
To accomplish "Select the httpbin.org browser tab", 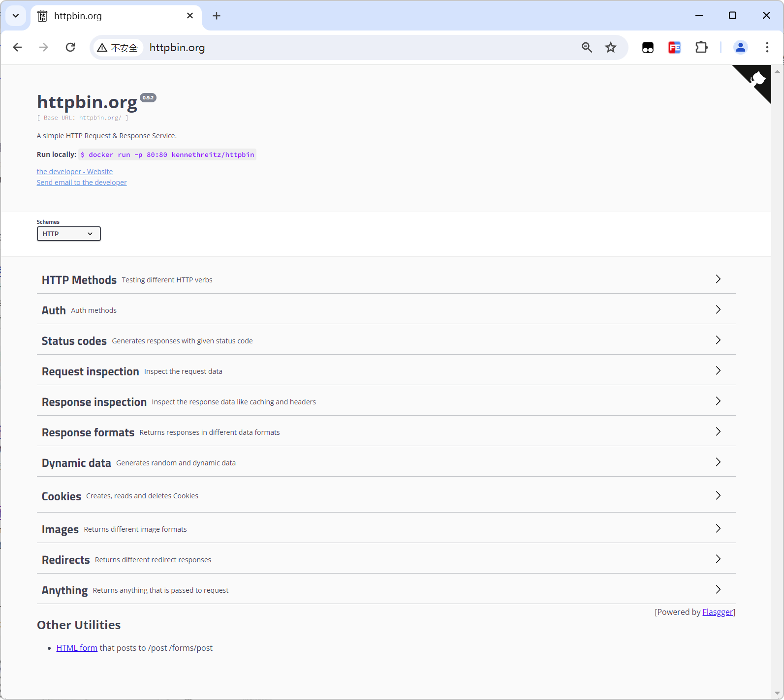I will coord(116,16).
